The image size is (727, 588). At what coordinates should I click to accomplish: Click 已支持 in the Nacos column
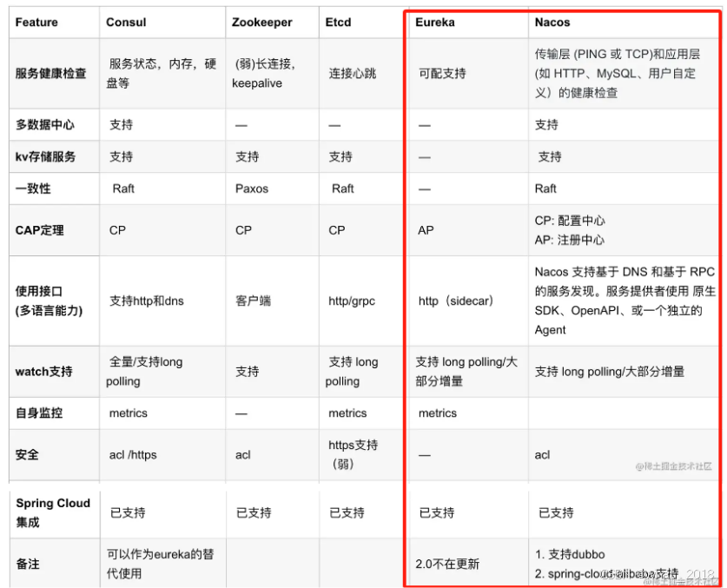557,513
